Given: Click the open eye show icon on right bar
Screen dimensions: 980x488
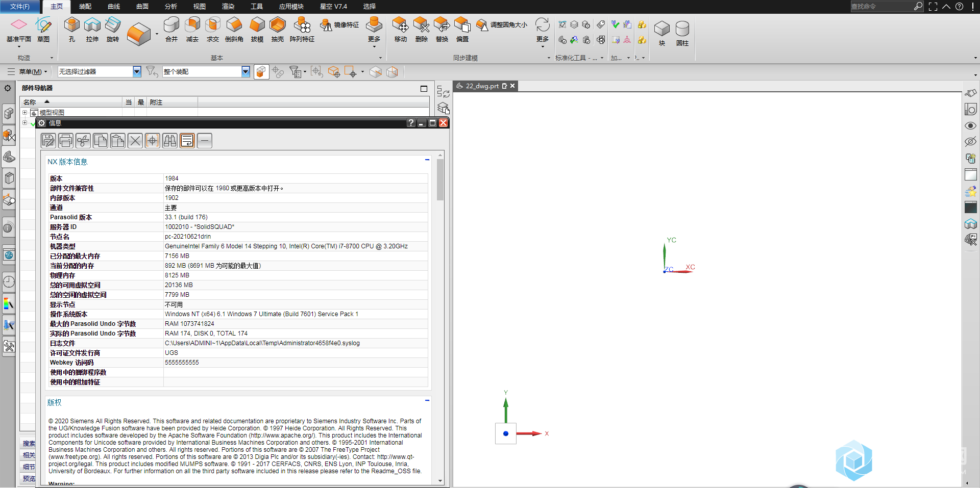Looking at the screenshot, I should pyautogui.click(x=970, y=125).
